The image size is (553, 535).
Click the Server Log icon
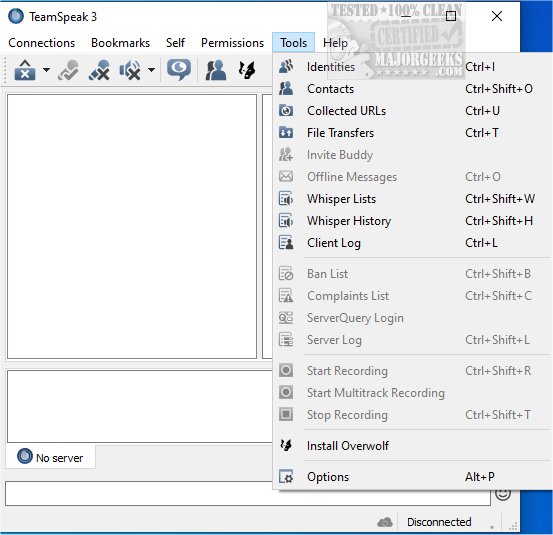pos(286,340)
